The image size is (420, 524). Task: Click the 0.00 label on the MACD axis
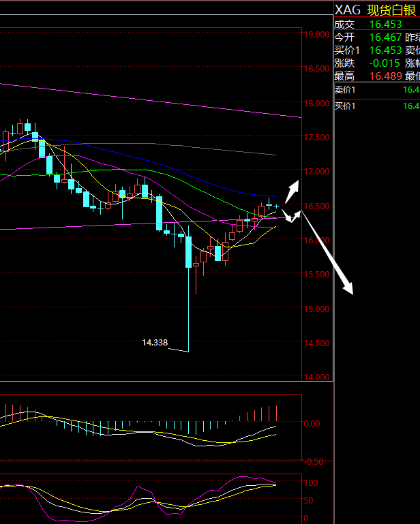click(312, 423)
